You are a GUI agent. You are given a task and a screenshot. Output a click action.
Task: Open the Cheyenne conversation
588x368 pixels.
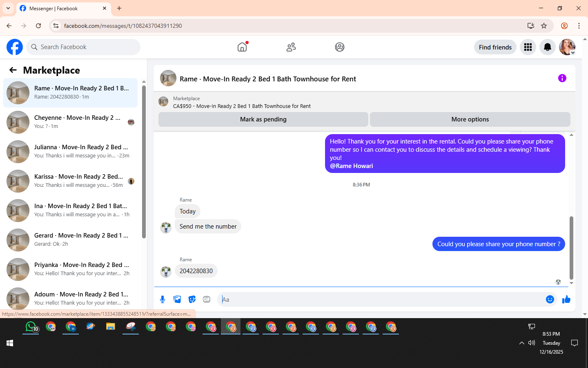click(70, 122)
